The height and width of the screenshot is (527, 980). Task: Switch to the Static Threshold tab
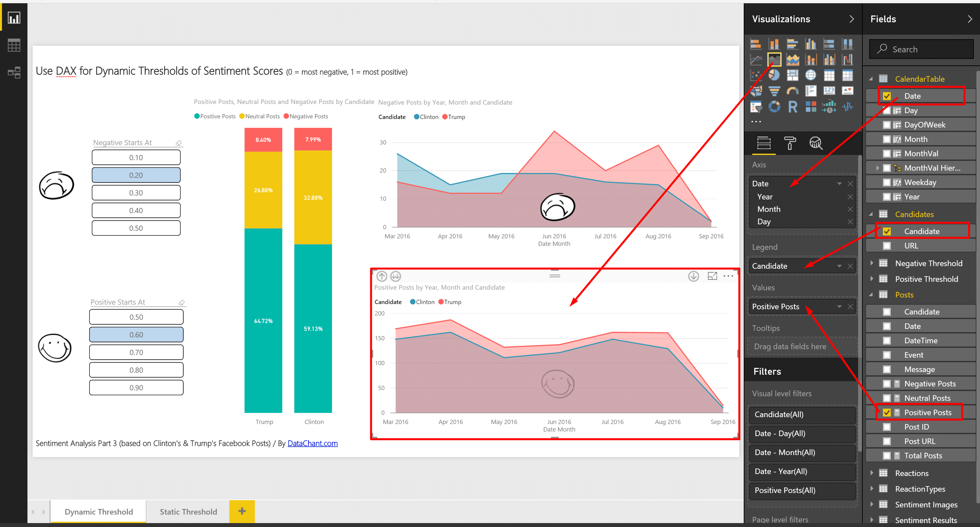(x=188, y=512)
